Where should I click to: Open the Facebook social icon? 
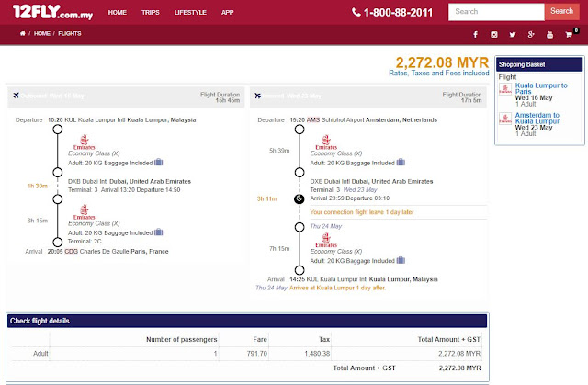(x=476, y=35)
